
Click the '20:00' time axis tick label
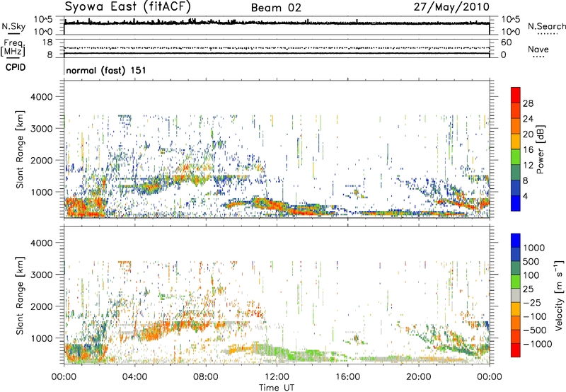418,377
